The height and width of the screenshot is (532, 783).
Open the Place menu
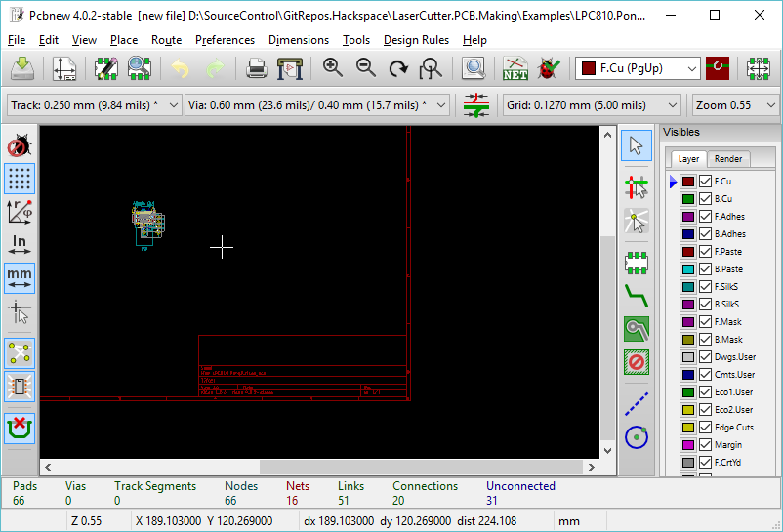pos(124,40)
